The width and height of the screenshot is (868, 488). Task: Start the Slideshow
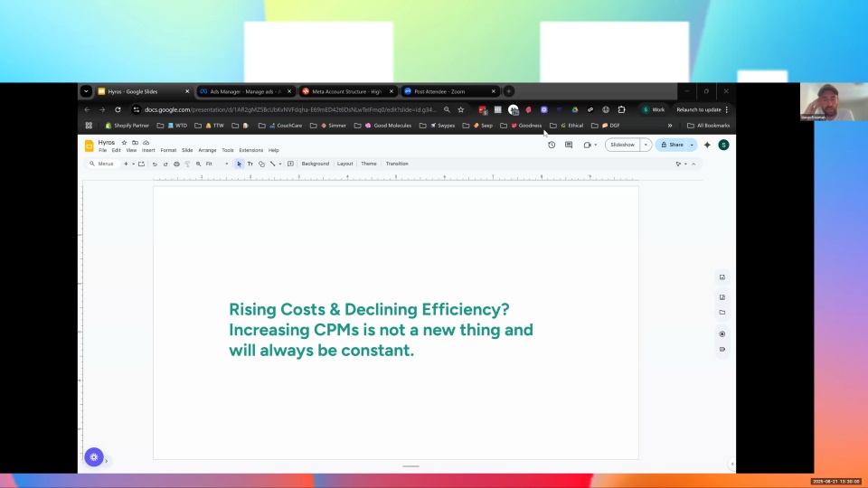622,145
